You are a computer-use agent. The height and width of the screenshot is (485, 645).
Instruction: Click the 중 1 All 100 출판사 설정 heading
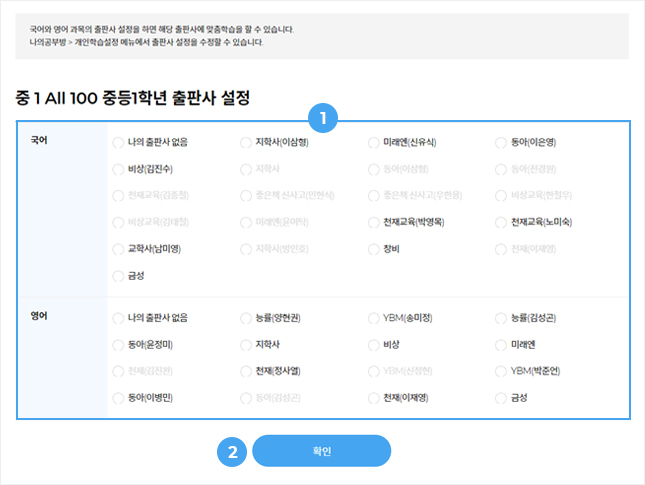(132, 98)
